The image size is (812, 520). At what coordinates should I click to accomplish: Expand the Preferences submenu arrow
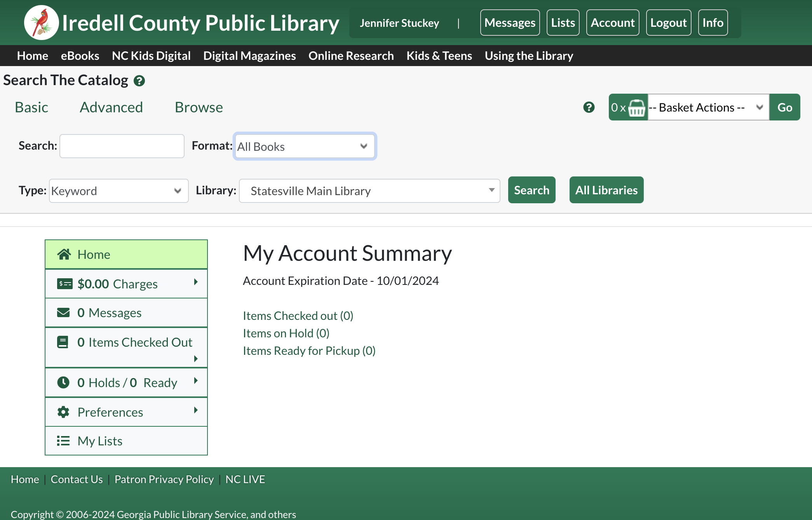(x=196, y=410)
